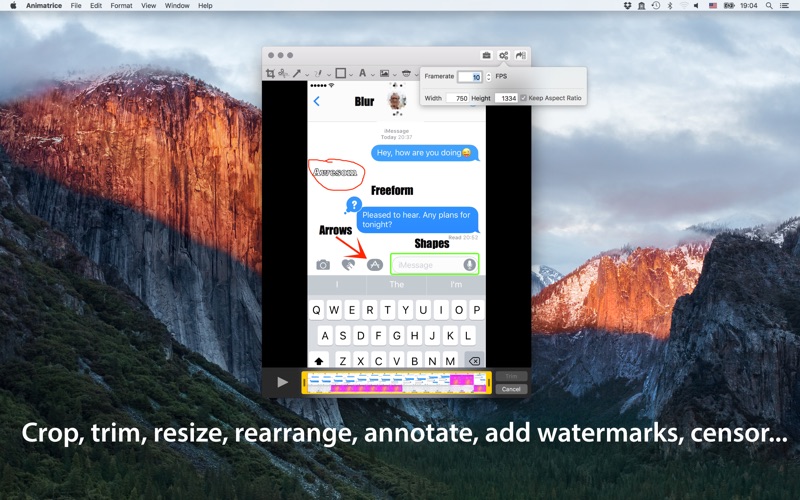The height and width of the screenshot is (500, 800).
Task: Click the Width value field
Action: [x=458, y=98]
